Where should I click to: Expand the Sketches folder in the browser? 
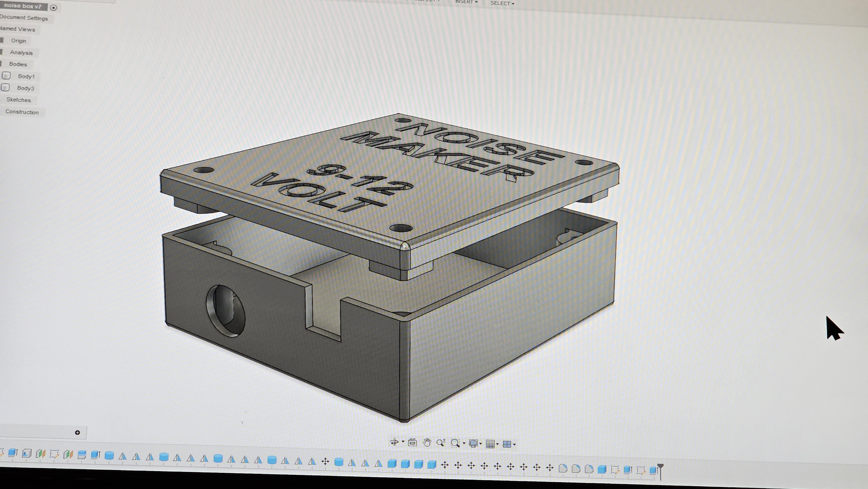tap(18, 100)
